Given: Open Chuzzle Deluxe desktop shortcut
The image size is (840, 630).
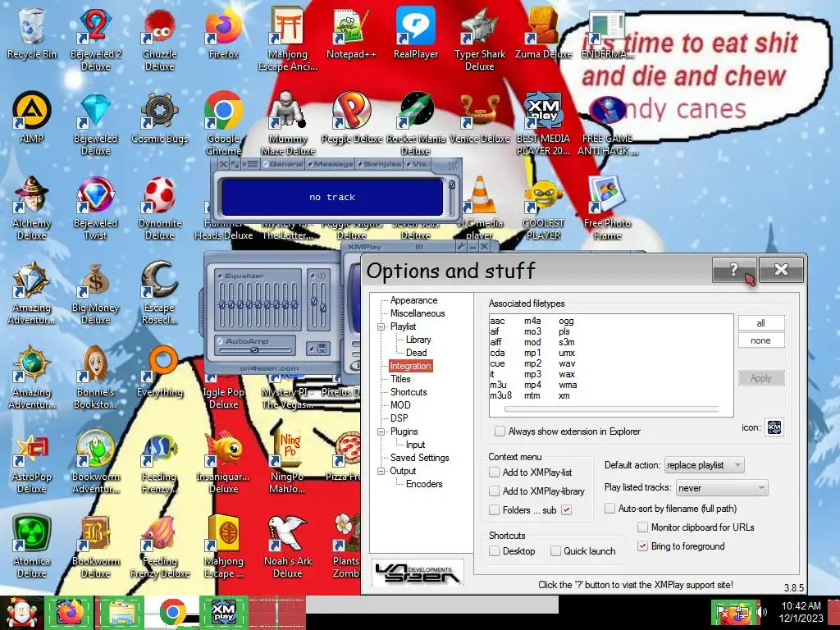Looking at the screenshot, I should click(159, 39).
